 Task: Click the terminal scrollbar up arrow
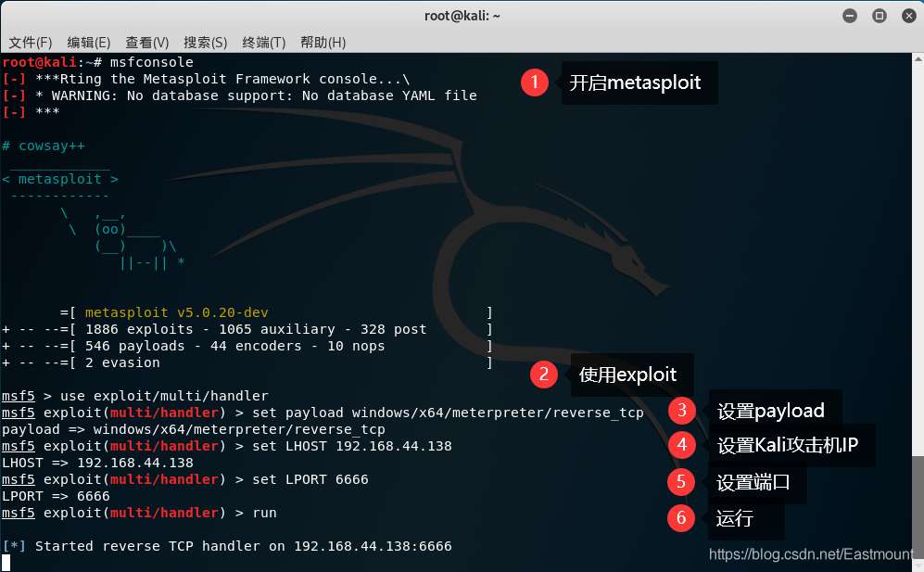click(918, 58)
